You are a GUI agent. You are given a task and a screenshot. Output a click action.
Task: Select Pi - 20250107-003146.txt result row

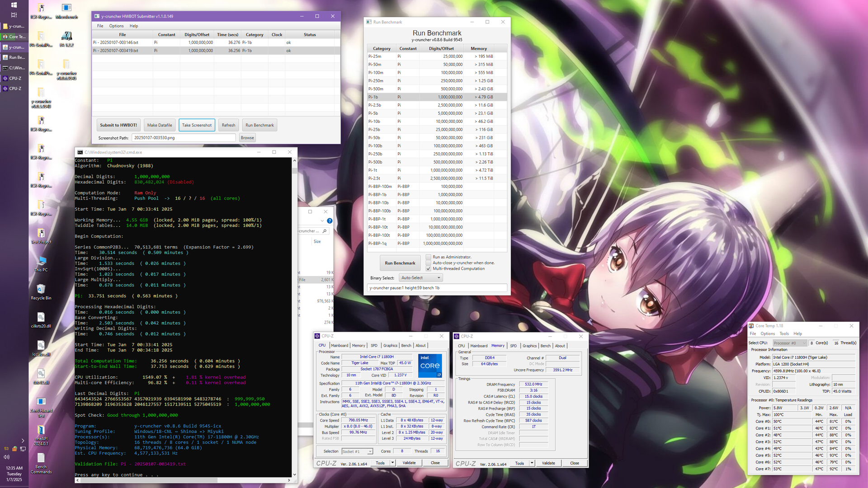(x=216, y=42)
